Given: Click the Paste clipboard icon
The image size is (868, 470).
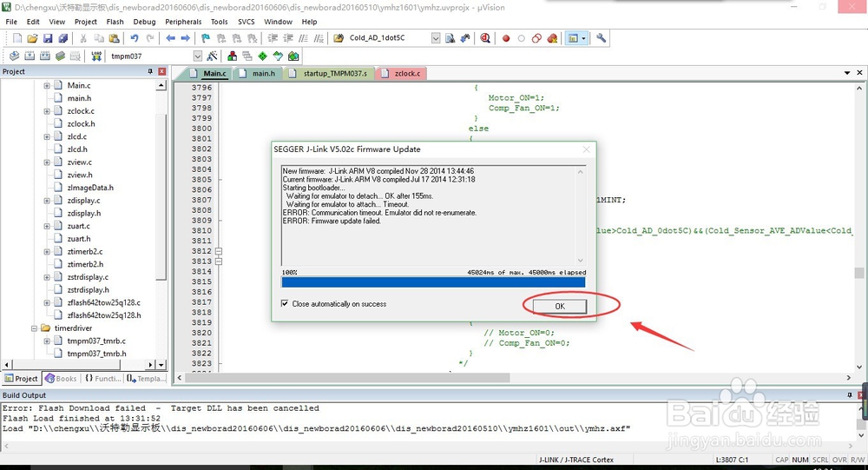Looking at the screenshot, I should pos(114,38).
